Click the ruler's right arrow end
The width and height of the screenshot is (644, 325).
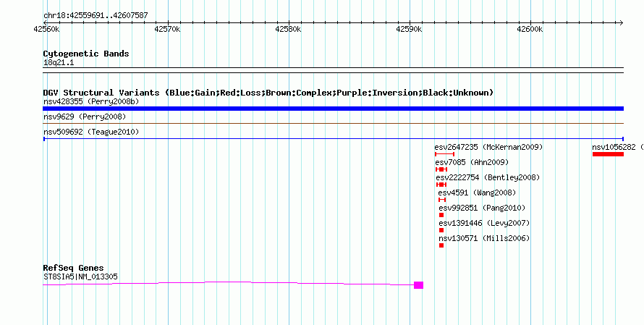pos(622,22)
